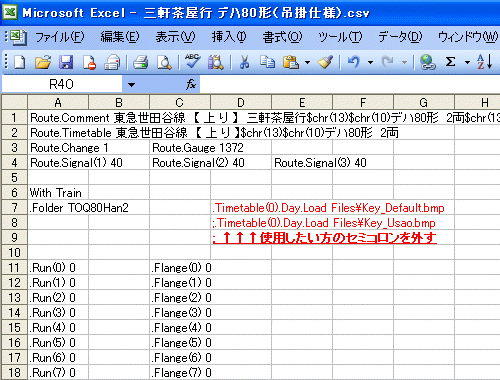Paste with the clipboard icon

pyautogui.click(x=291, y=62)
